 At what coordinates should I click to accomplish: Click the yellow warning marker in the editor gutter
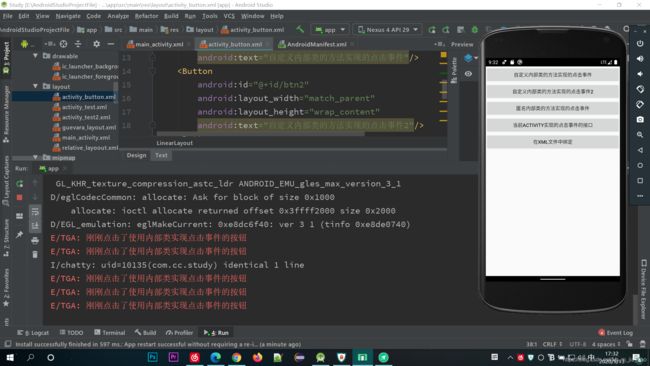[x=443, y=55]
